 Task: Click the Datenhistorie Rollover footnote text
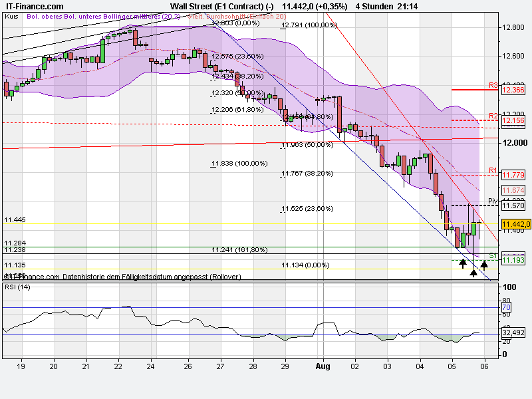pyautogui.click(x=152, y=277)
